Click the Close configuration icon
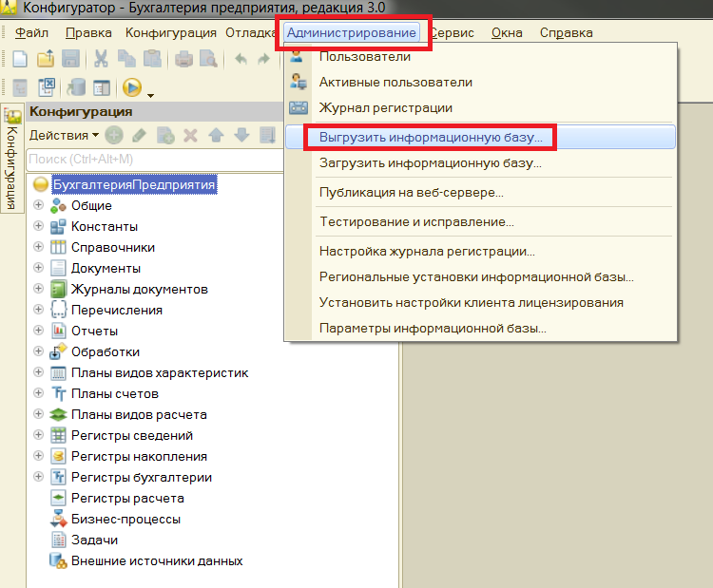The height and width of the screenshot is (588, 713). (x=46, y=87)
